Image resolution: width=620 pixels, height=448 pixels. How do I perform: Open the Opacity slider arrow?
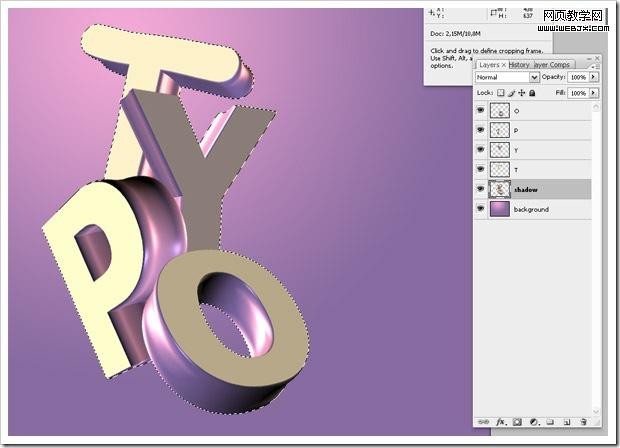pos(593,77)
